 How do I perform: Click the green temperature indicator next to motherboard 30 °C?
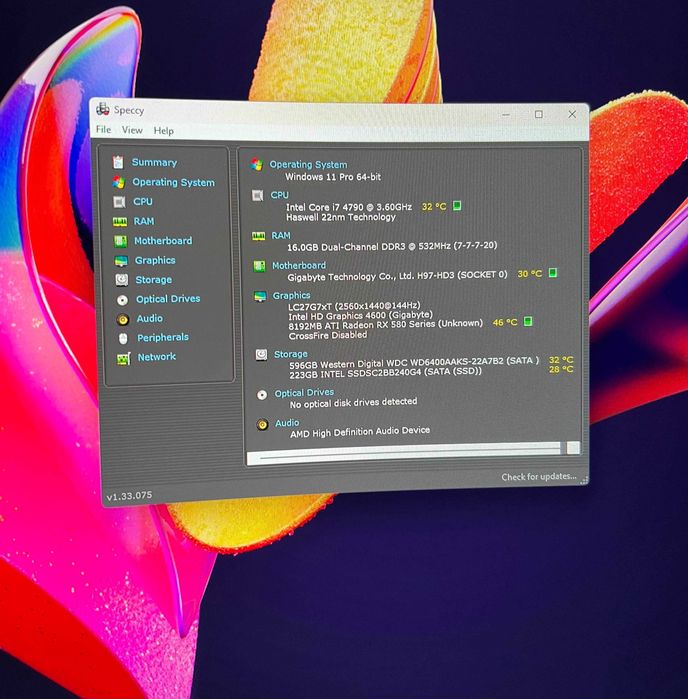click(553, 272)
